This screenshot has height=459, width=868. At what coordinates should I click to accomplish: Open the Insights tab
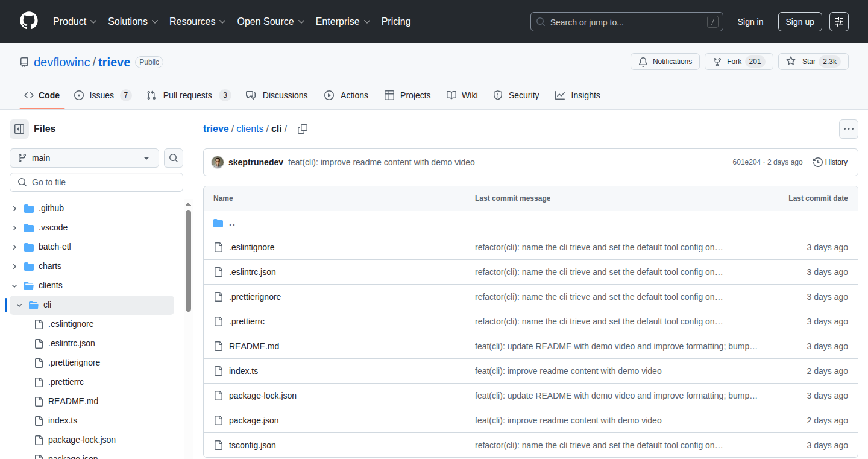[x=577, y=95]
